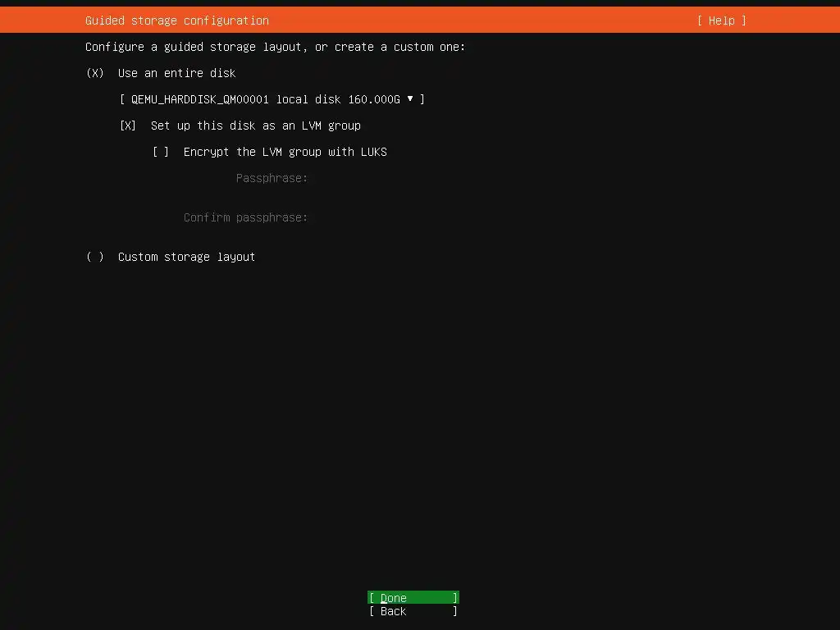Viewport: 840px width, 630px height.
Task: Click the dropdown arrow beside 160.000G
Action: pyautogui.click(x=410, y=98)
